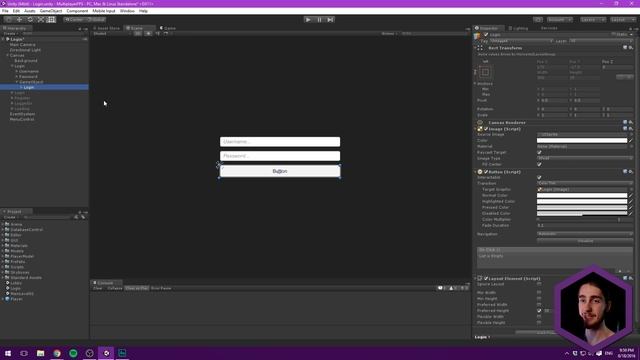Open the GameObject menu
640x360 pixels.
(51, 11)
